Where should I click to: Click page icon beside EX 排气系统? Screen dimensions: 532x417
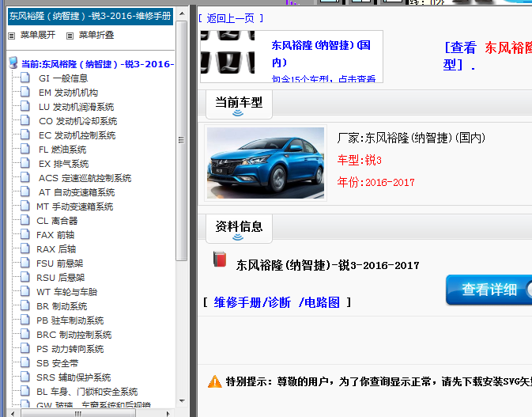pyautogui.click(x=25, y=163)
